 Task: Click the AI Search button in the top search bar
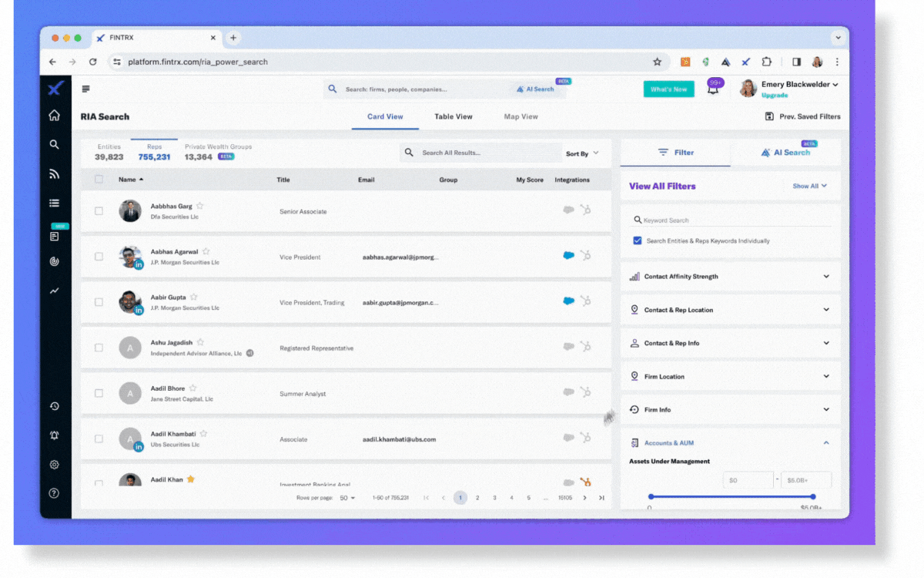coord(534,89)
